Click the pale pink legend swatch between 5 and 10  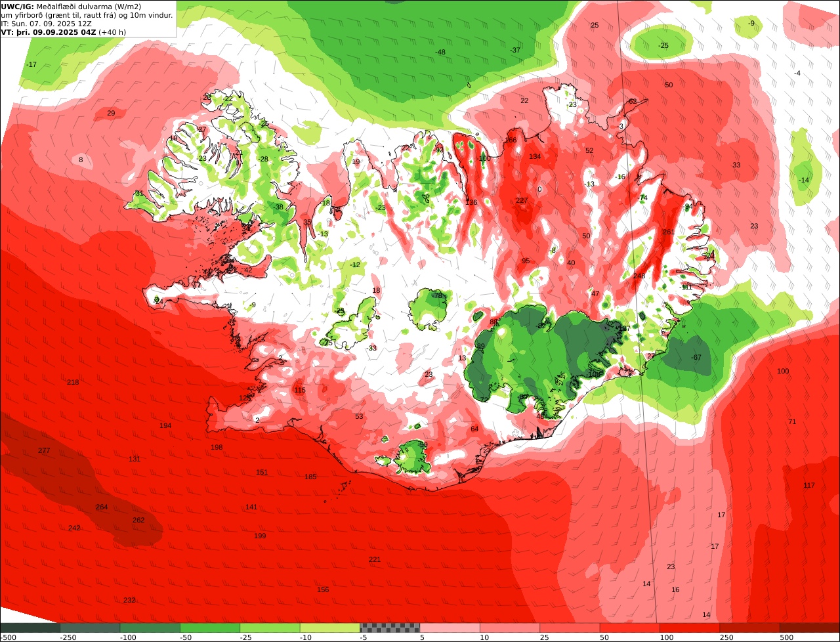450,628
